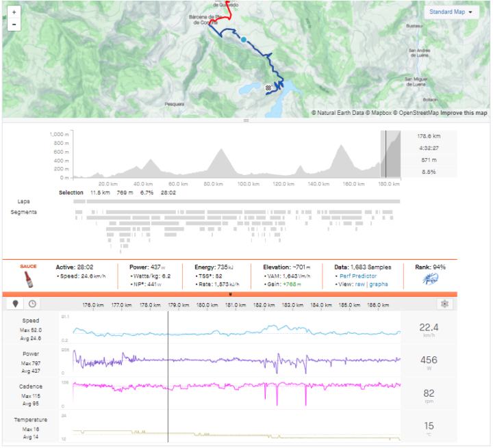The width and height of the screenshot is (493, 448).
Task: Open the Perf Predictor link
Action: (x=355, y=276)
